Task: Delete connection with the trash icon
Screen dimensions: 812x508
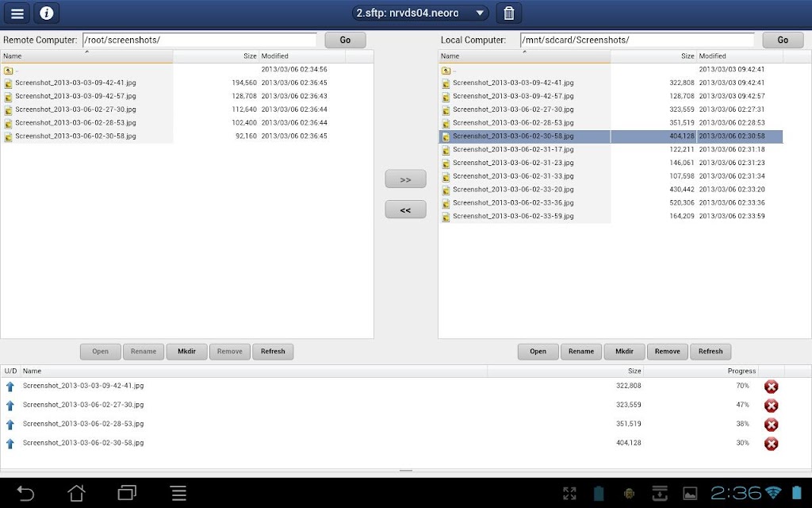Action: click(509, 13)
